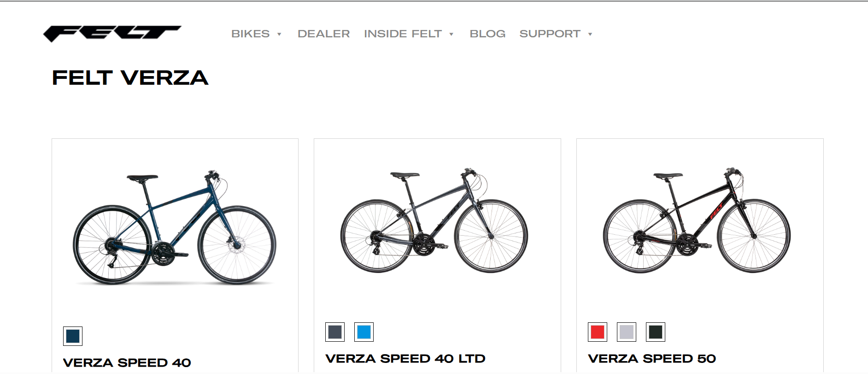Open the Inside Felt menu
Image resolution: width=868 pixels, height=374 pixels.
tap(403, 34)
